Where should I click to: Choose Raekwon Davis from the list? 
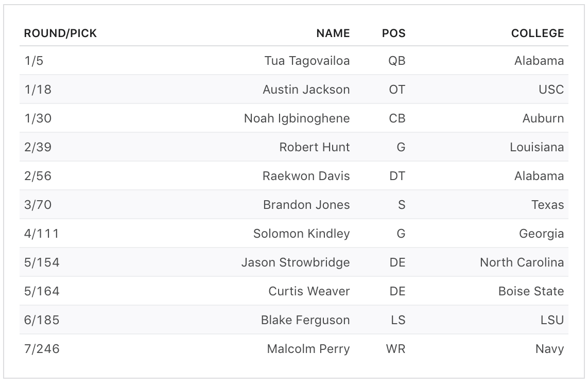click(306, 176)
